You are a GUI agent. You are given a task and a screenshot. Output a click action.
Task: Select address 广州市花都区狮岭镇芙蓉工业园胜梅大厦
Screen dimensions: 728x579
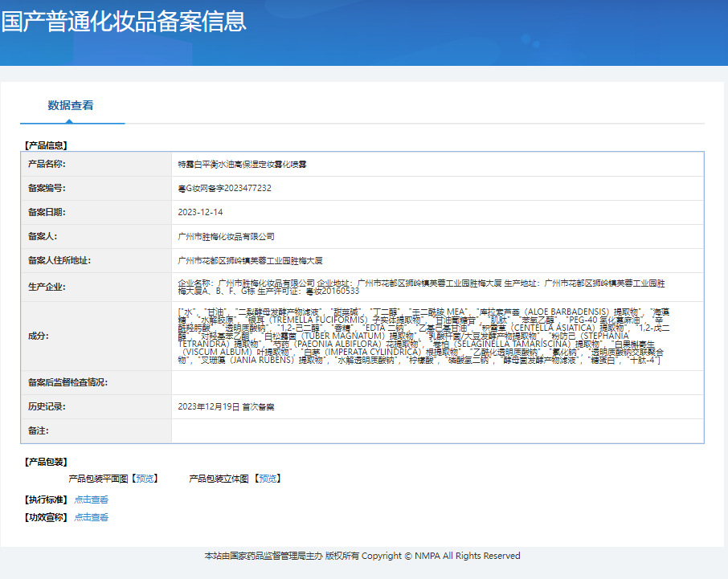(x=250, y=261)
